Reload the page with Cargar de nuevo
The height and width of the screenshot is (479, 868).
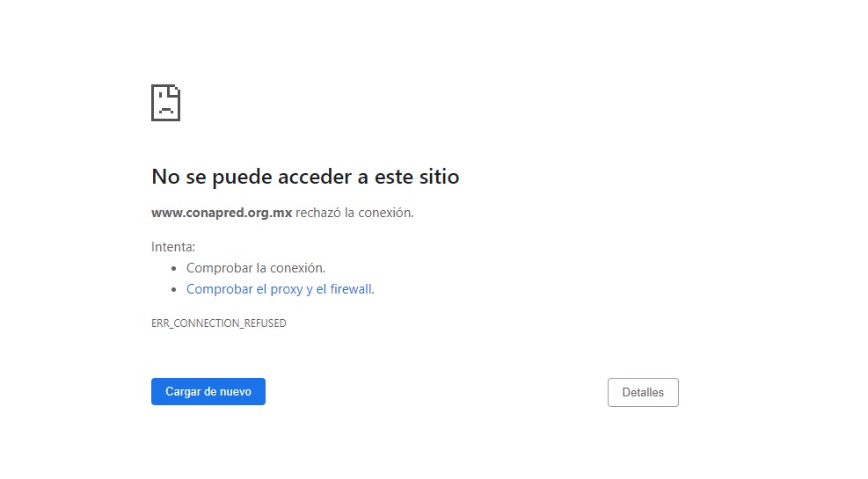pyautogui.click(x=208, y=392)
